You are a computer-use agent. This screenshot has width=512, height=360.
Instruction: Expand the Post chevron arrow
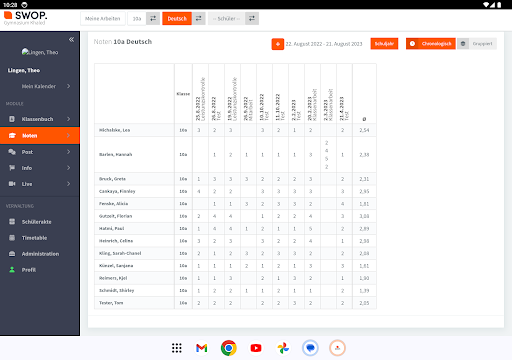click(x=68, y=152)
